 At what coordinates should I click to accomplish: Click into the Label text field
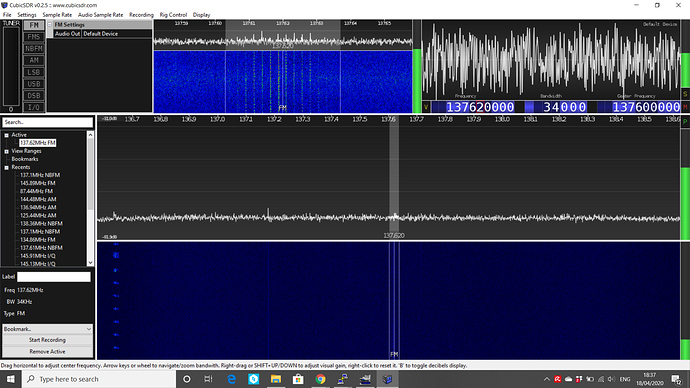54,277
